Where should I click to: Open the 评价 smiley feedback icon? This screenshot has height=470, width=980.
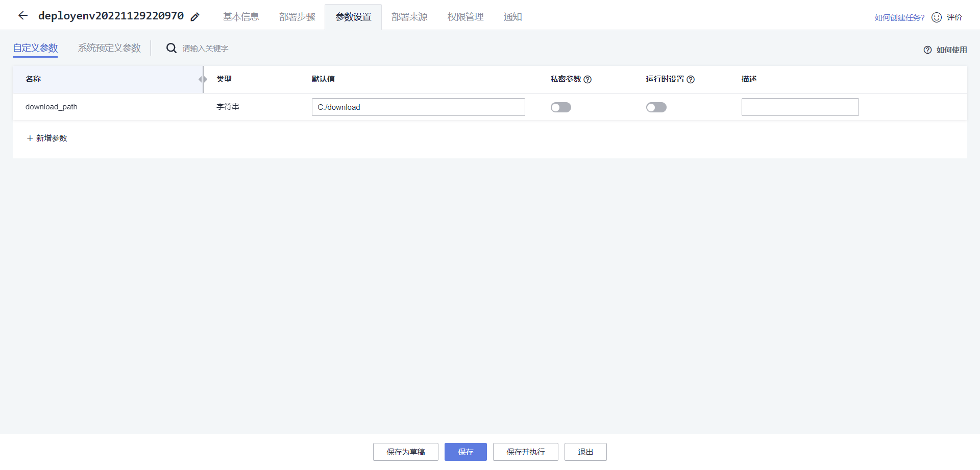(936, 17)
